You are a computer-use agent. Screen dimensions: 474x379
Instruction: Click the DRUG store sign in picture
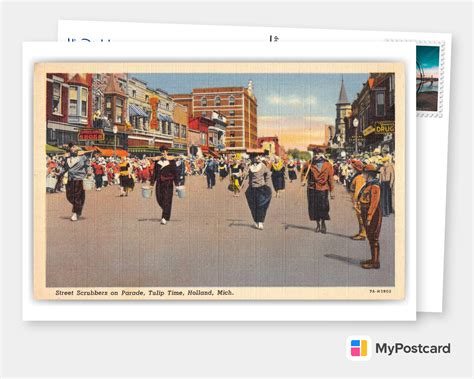tap(385, 128)
